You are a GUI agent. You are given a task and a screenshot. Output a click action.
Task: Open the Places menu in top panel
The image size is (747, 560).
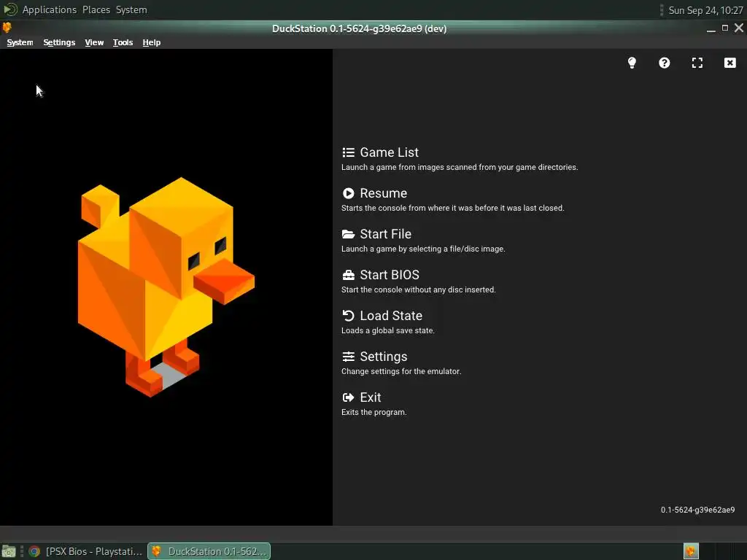tap(96, 10)
